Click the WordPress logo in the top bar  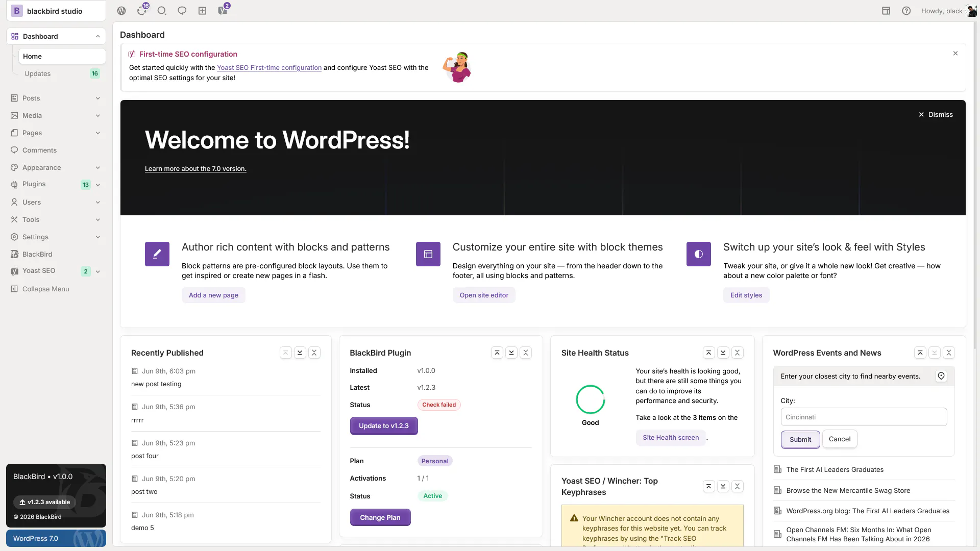pos(121,11)
